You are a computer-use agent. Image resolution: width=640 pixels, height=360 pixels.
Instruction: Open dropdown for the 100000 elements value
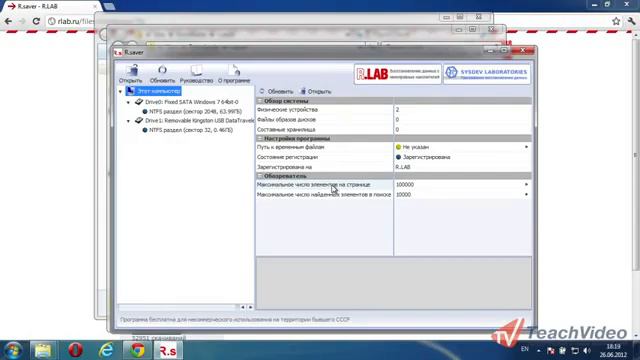[x=526, y=184]
